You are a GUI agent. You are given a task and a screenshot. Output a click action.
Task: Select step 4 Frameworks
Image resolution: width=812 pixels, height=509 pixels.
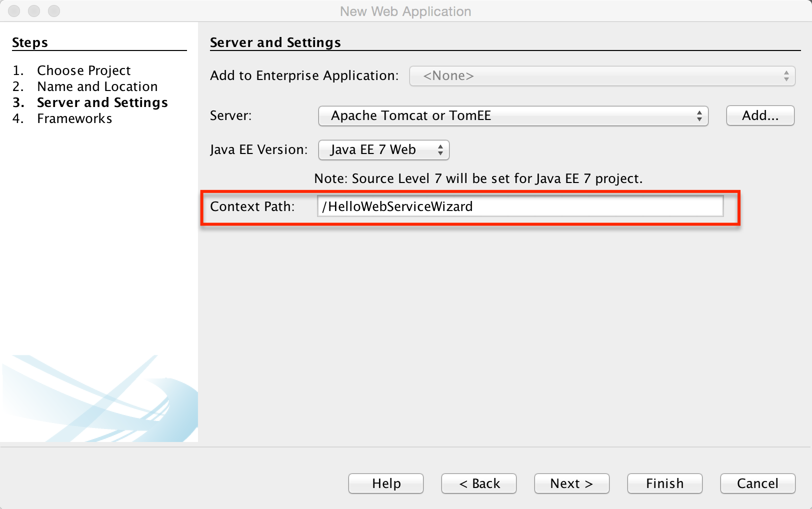point(74,118)
